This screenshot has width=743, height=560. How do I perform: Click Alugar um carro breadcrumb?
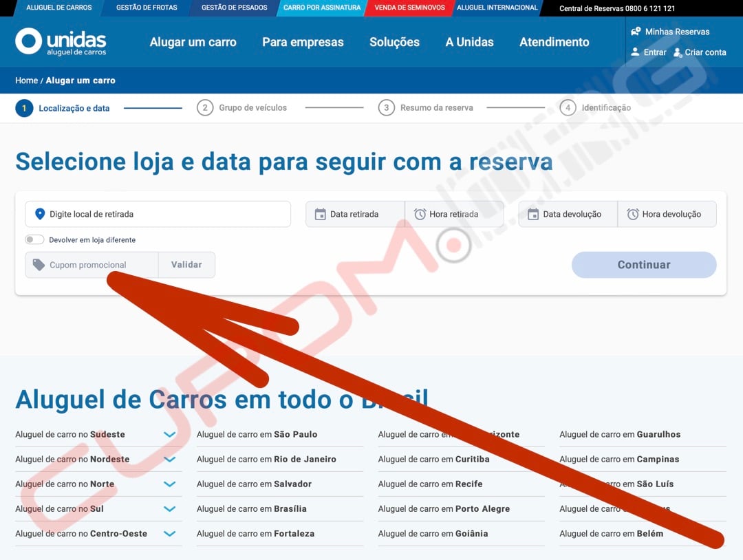coord(80,80)
